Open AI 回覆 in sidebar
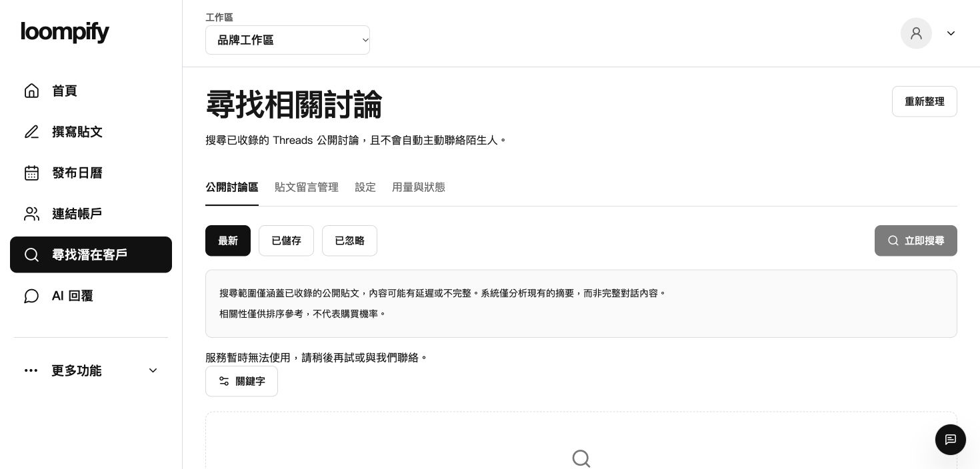 click(x=91, y=296)
